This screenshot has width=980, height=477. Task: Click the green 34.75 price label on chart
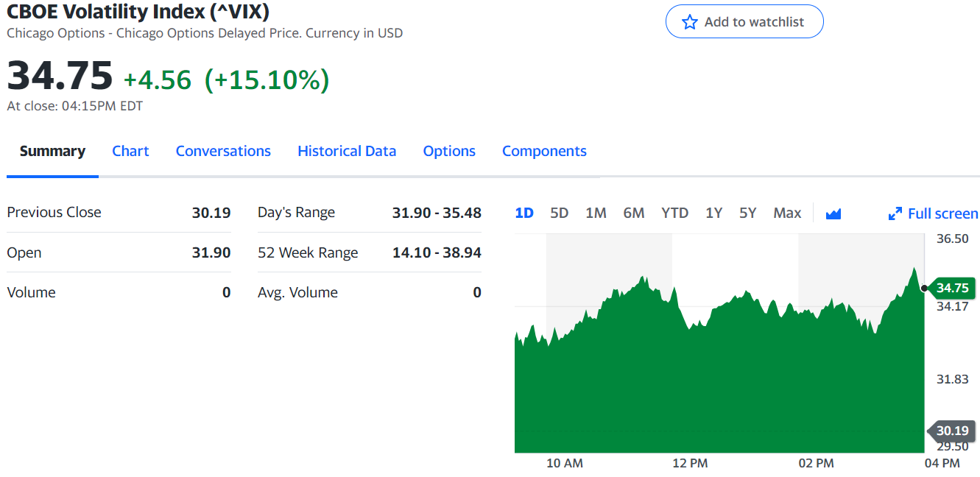coord(953,288)
